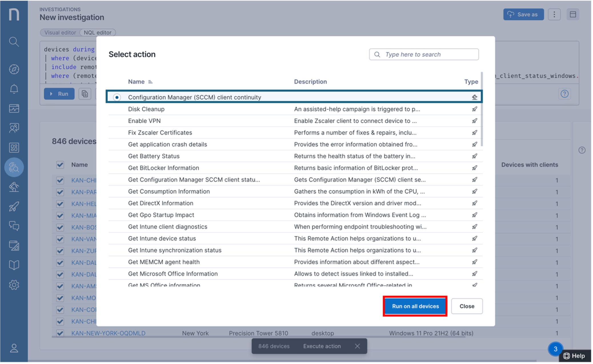593x364 pixels.
Task: Sort actions by Name column
Action: point(151,81)
